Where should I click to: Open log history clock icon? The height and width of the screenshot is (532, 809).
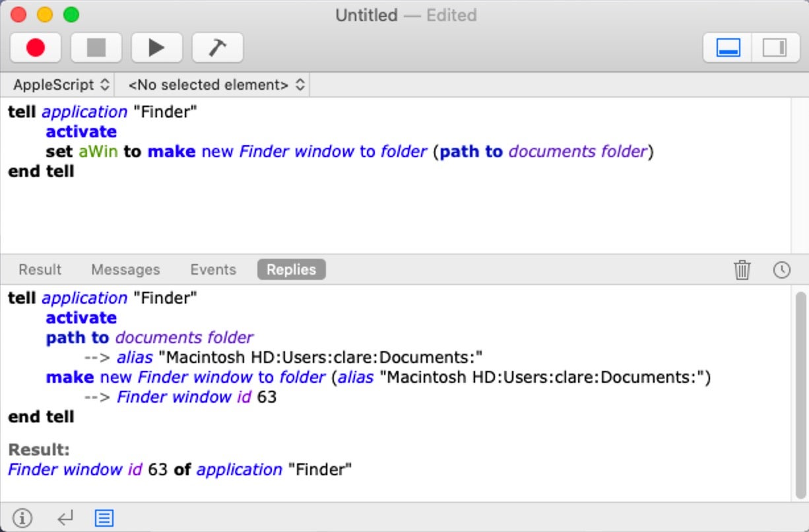tap(781, 269)
